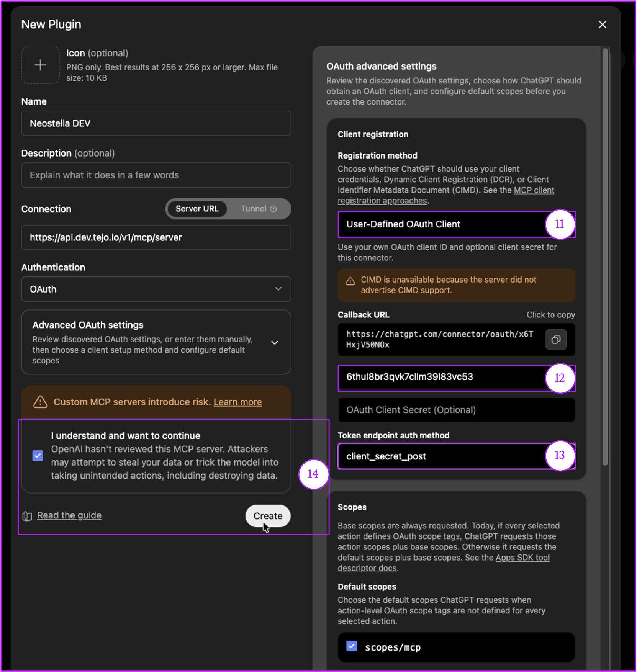Click the book icon beside Read the guide
Viewport: 637px width, 672px height.
click(x=27, y=516)
